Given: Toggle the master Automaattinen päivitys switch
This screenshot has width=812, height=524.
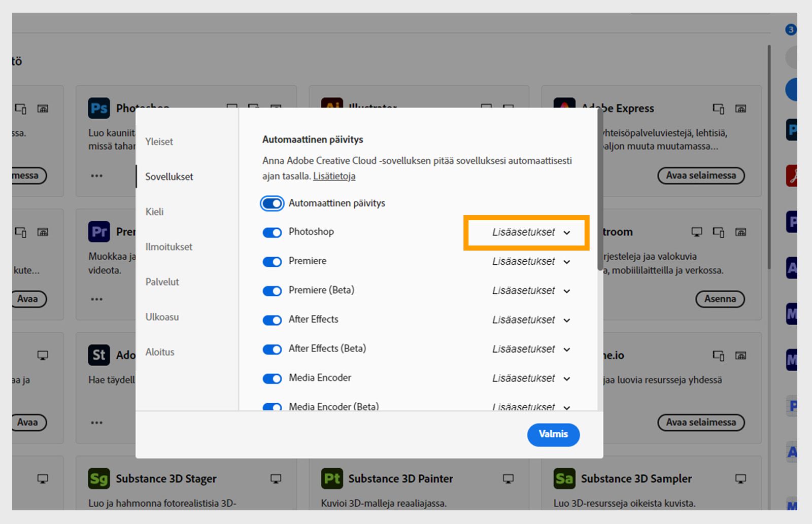Looking at the screenshot, I should click(272, 203).
